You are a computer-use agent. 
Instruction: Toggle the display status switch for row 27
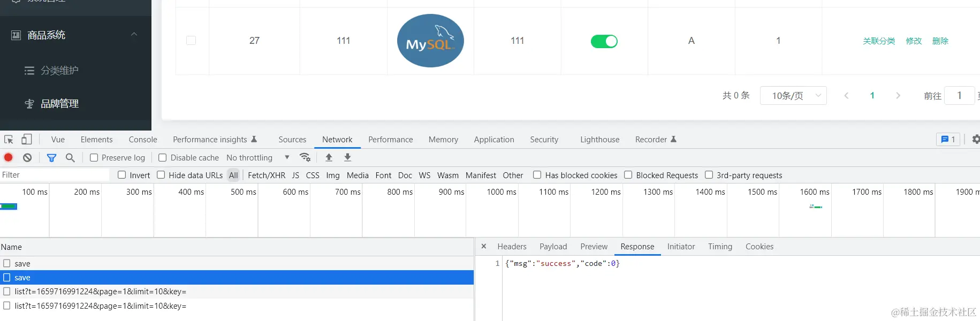[604, 41]
